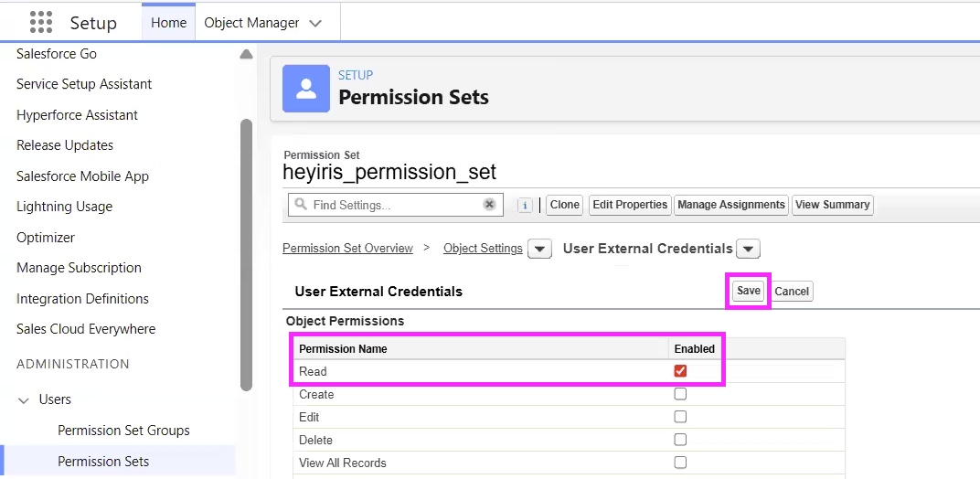Viewport: 980px width, 479px height.
Task: Click the Permission Sets user icon
Action: coord(306,89)
